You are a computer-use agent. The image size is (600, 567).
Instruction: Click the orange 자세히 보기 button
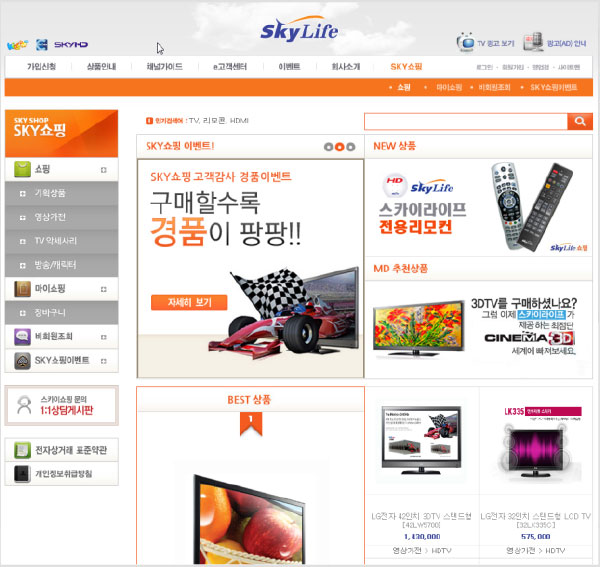tap(189, 302)
